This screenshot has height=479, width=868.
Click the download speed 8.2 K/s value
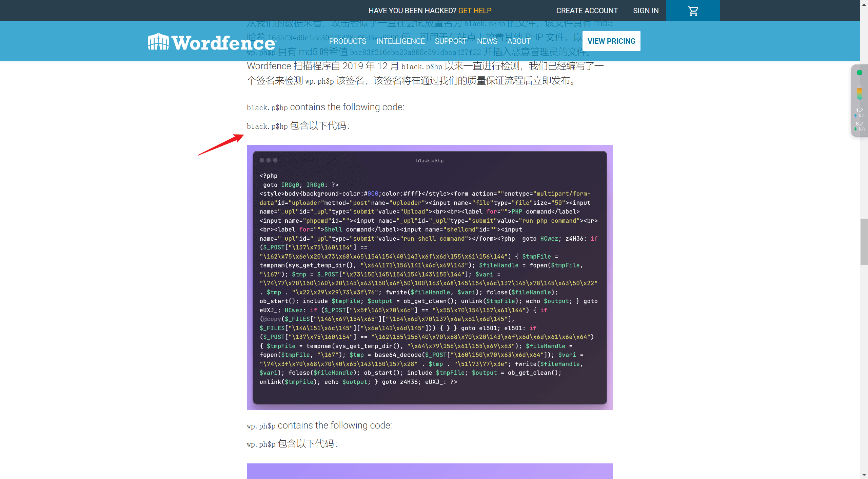coord(860,126)
